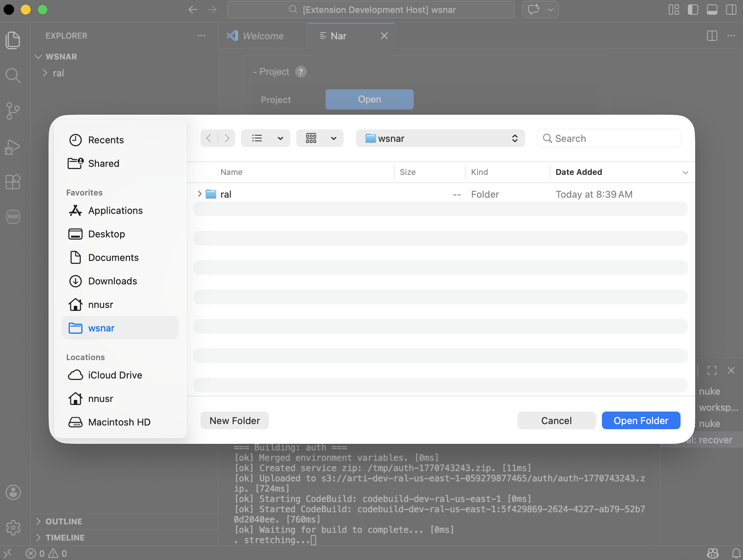The height and width of the screenshot is (560, 743).
Task: Open the wsnar location path dropdown
Action: point(440,138)
